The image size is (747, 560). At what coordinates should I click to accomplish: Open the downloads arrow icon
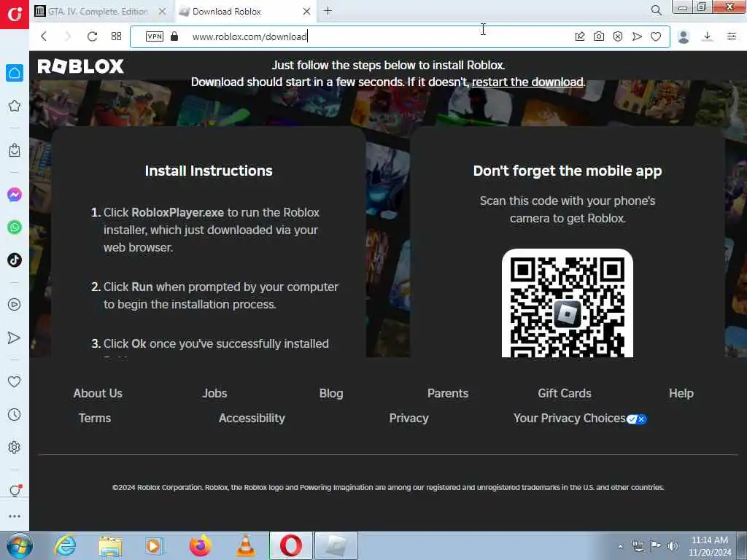pos(708,36)
